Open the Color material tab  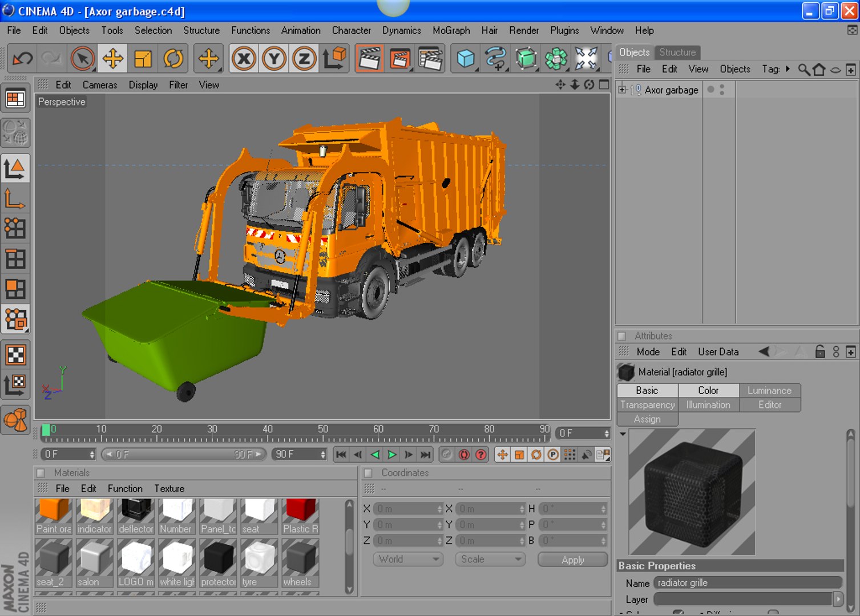[708, 391]
